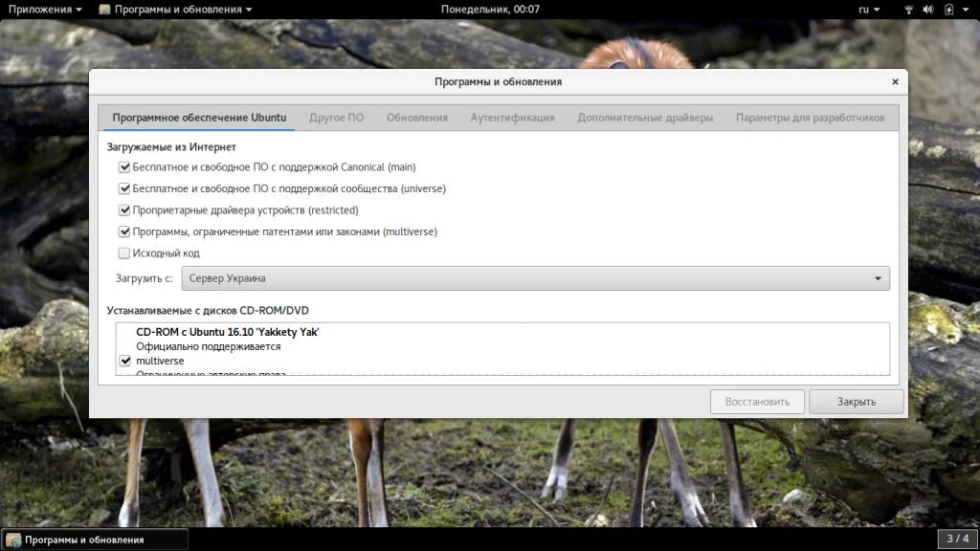Close the dialog with the X button
Screen dimensions: 980x551
[x=895, y=82]
